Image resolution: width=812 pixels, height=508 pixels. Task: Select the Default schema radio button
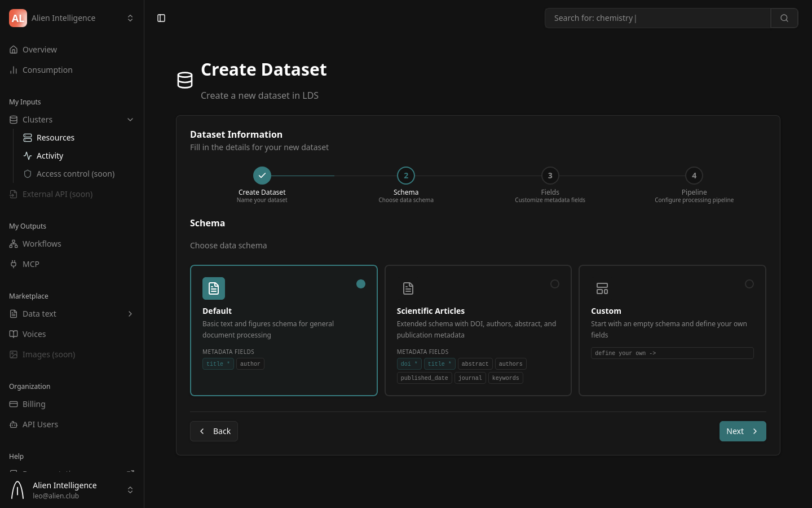pyautogui.click(x=361, y=284)
